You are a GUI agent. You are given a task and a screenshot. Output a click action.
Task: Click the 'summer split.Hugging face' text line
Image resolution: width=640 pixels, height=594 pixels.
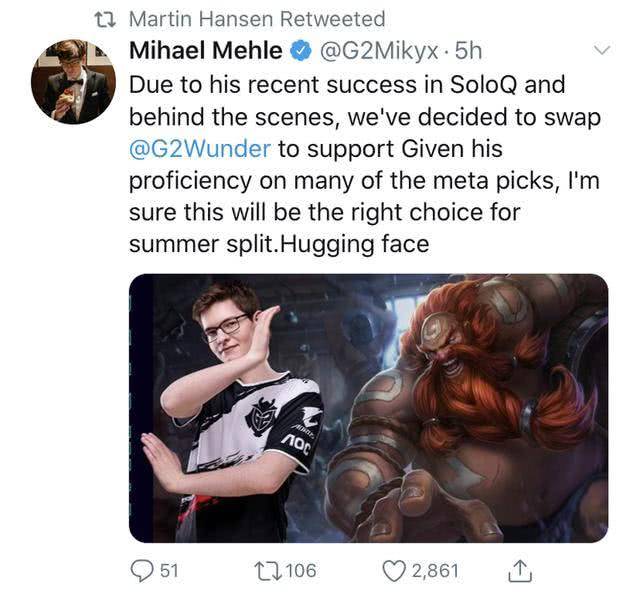280,243
